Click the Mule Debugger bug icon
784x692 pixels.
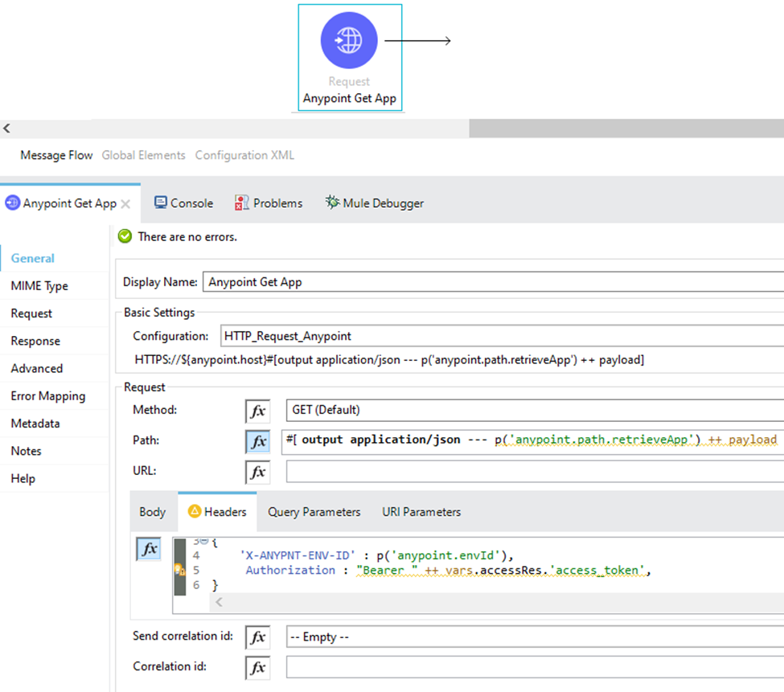pos(332,202)
